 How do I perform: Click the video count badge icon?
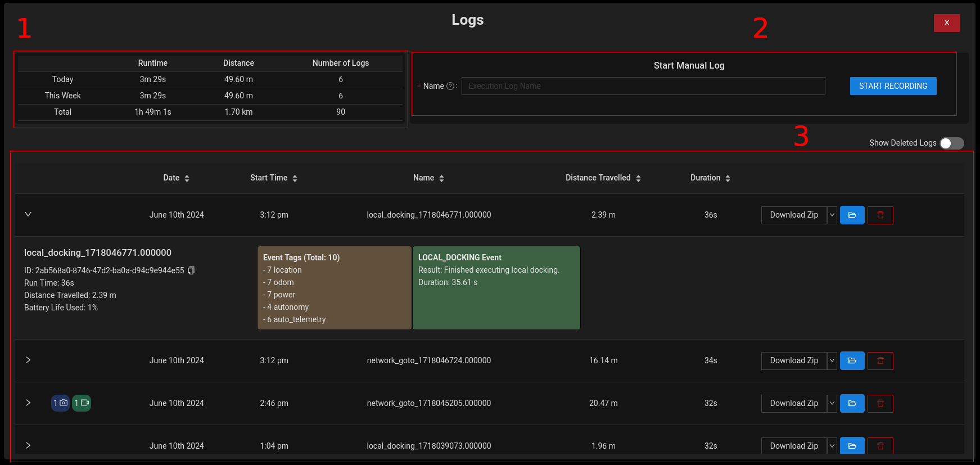click(82, 403)
